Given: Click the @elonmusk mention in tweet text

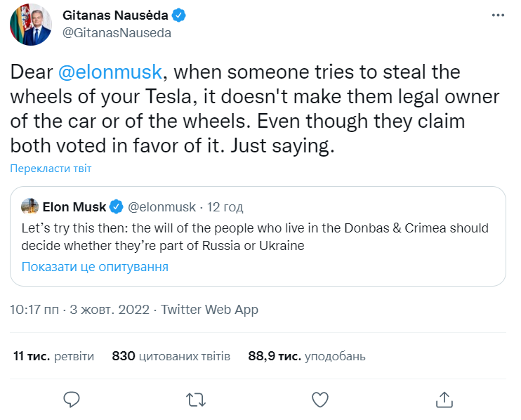Looking at the screenshot, I should point(109,72).
